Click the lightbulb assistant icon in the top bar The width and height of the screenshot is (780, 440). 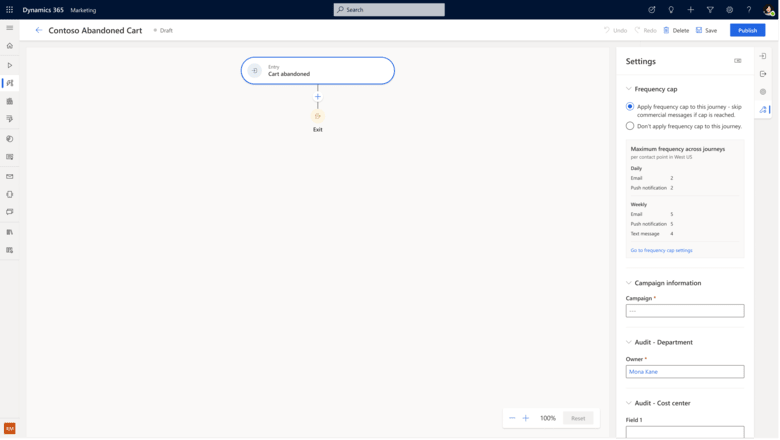click(x=671, y=9)
